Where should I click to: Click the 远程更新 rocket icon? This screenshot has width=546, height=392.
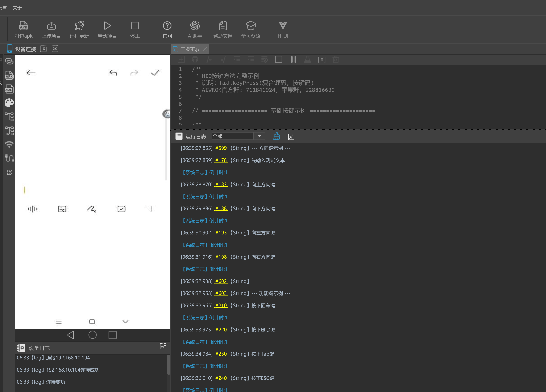click(79, 25)
